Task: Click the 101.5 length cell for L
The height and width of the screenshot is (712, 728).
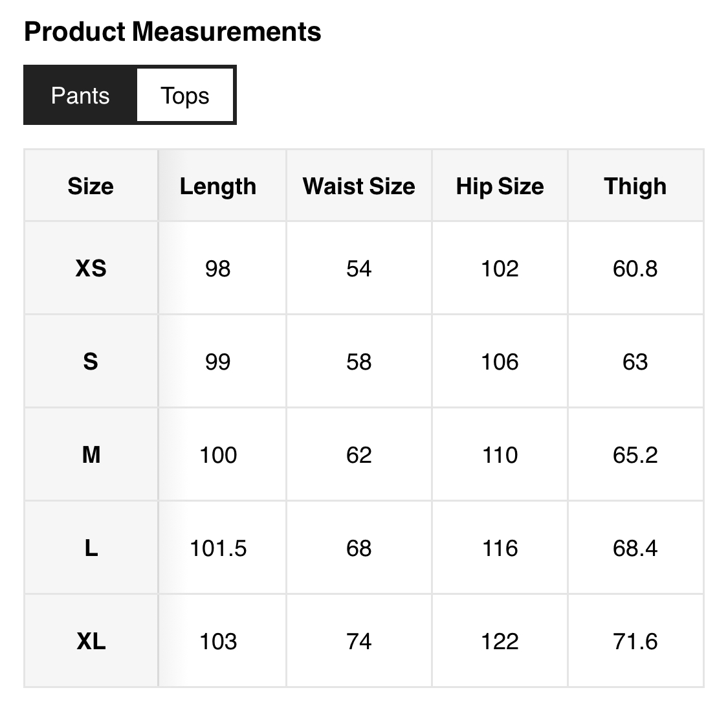Action: [218, 548]
